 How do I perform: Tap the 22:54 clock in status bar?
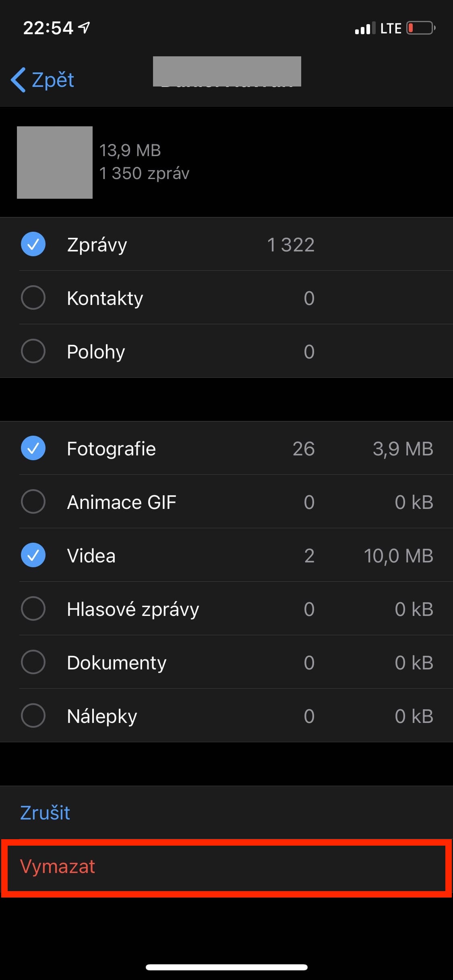(48, 28)
